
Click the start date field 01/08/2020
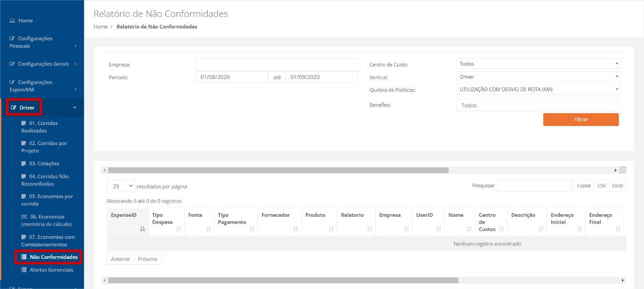[232, 77]
